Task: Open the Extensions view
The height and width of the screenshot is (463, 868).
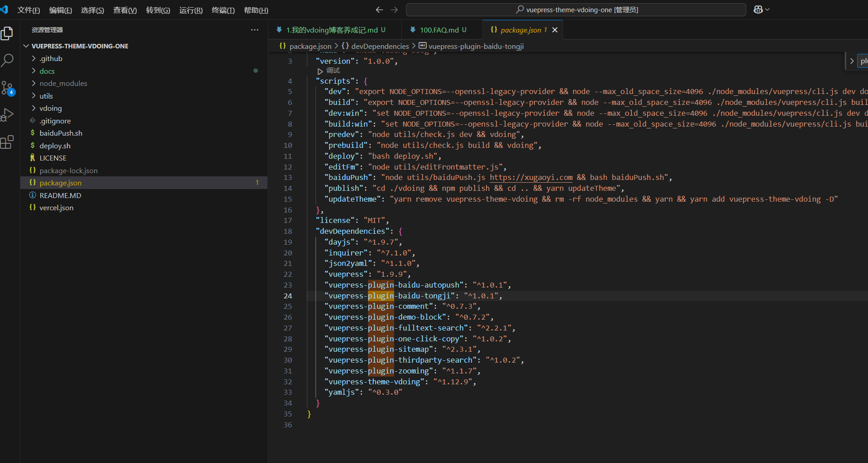Action: 7,142
